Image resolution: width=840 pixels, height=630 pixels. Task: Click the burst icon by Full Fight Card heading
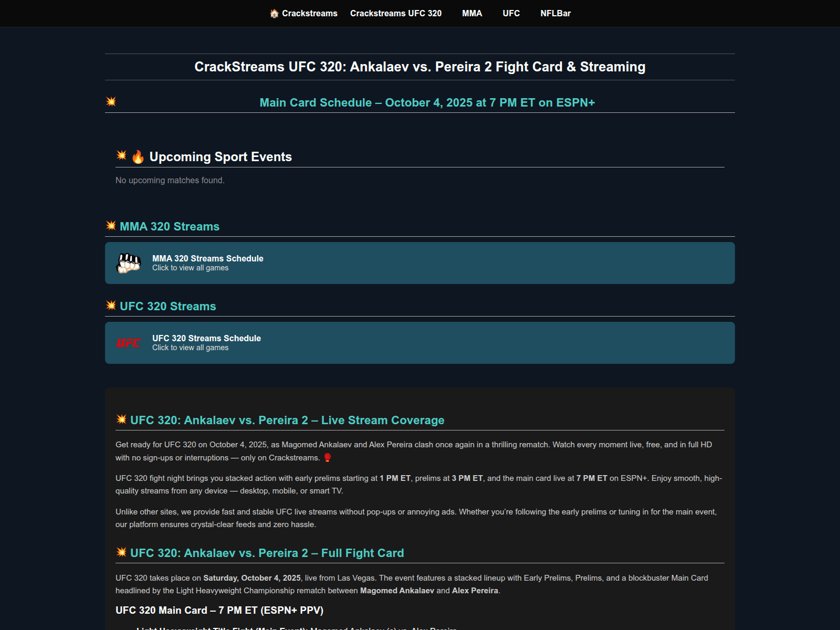(x=121, y=552)
